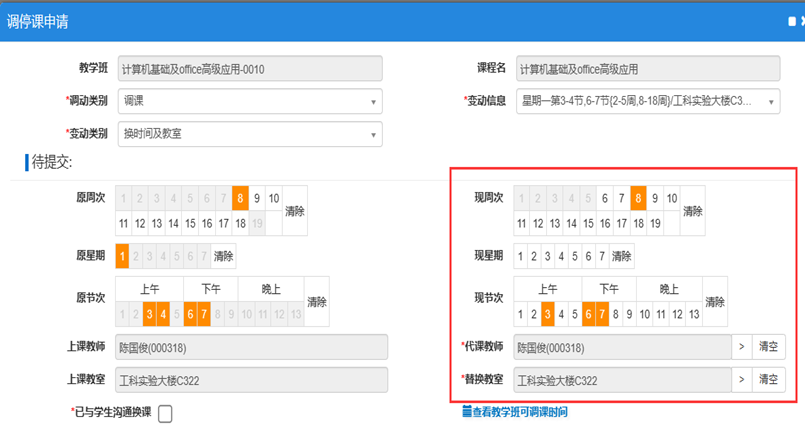The height and width of the screenshot is (436, 805).
Task: Expand the 变动类别 dropdown
Action: pos(249,133)
